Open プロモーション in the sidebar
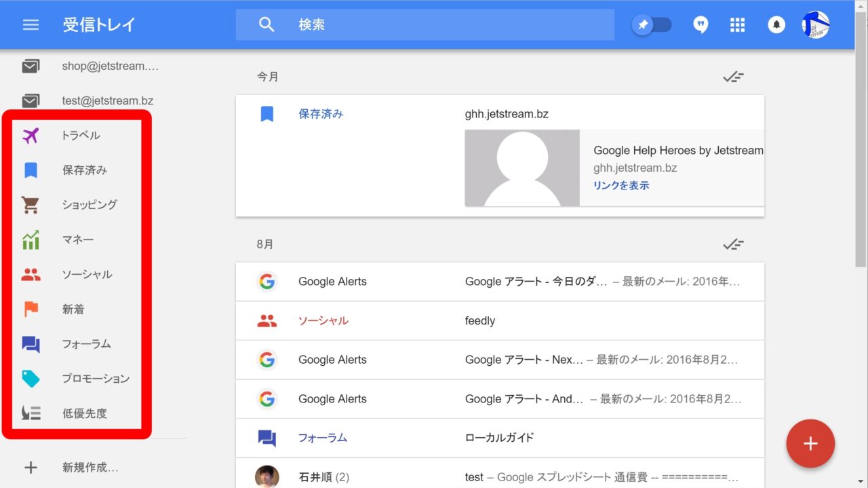868x488 pixels. [x=96, y=379]
